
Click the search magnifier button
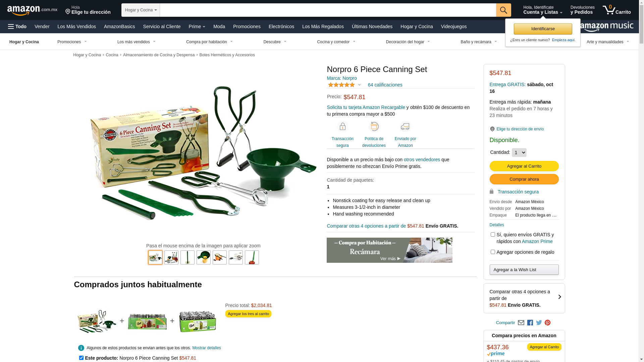click(x=503, y=10)
